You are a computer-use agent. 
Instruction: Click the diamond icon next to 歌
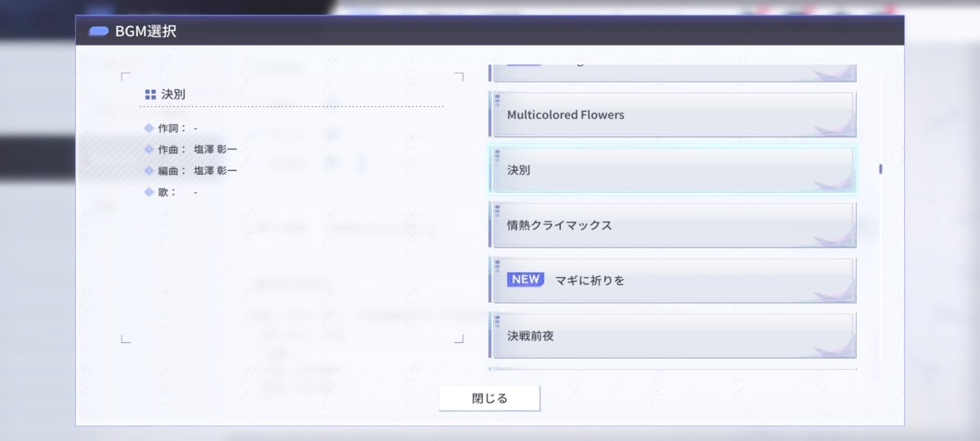point(149,192)
